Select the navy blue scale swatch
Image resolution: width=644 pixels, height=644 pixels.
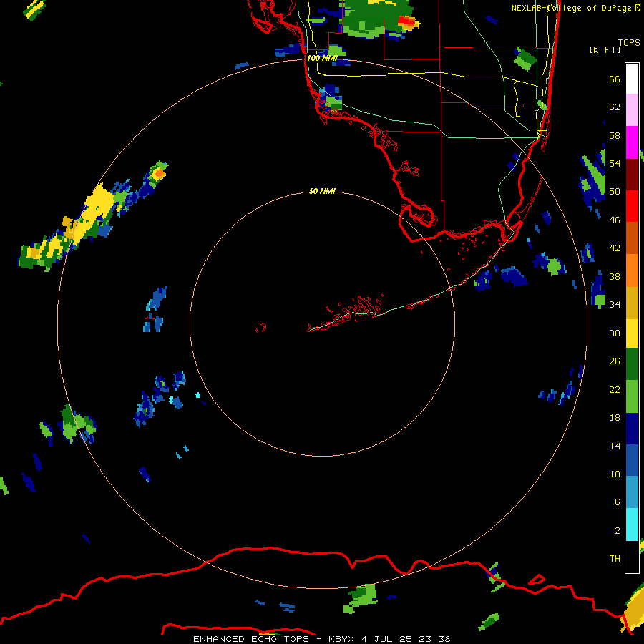pos(632,429)
